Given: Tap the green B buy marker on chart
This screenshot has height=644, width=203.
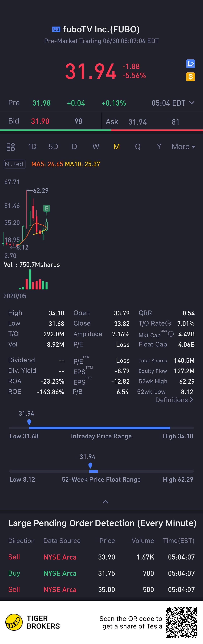Looking at the screenshot, I should point(47,209).
